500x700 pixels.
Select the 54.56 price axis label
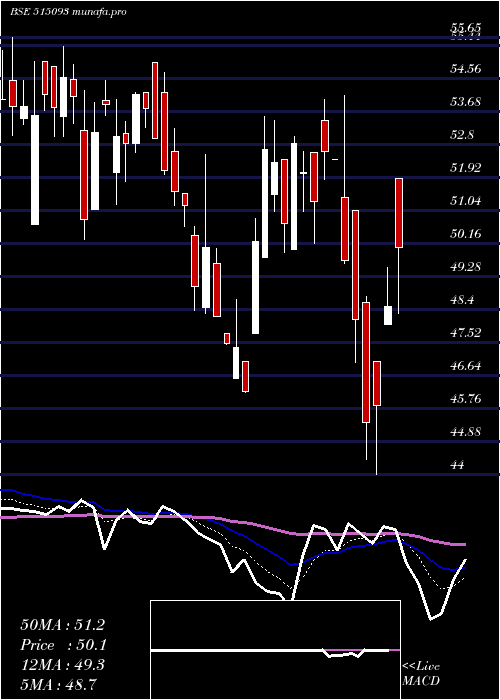pos(466,69)
